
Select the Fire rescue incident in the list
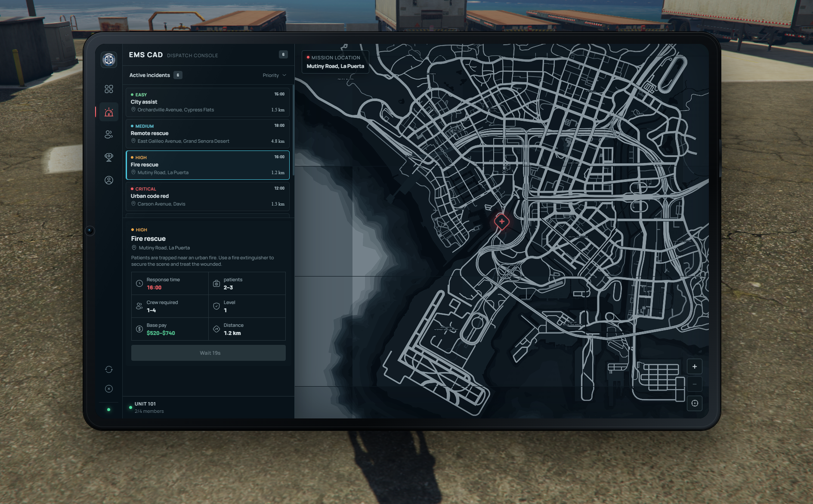pos(207,165)
